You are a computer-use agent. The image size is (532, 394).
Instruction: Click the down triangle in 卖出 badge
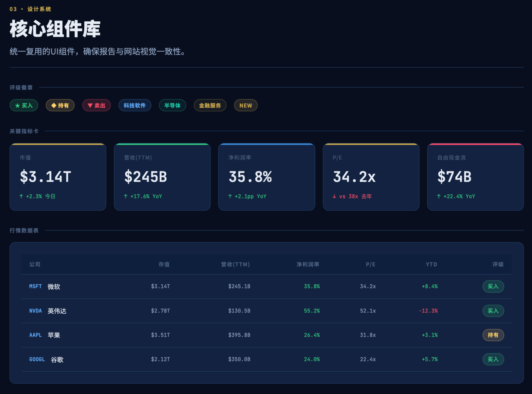click(90, 106)
